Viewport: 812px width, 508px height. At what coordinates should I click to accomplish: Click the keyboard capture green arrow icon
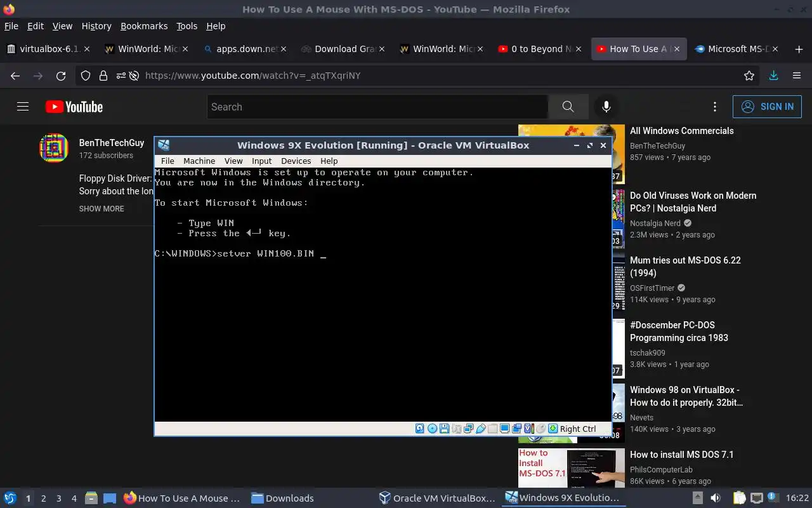pos(553,429)
